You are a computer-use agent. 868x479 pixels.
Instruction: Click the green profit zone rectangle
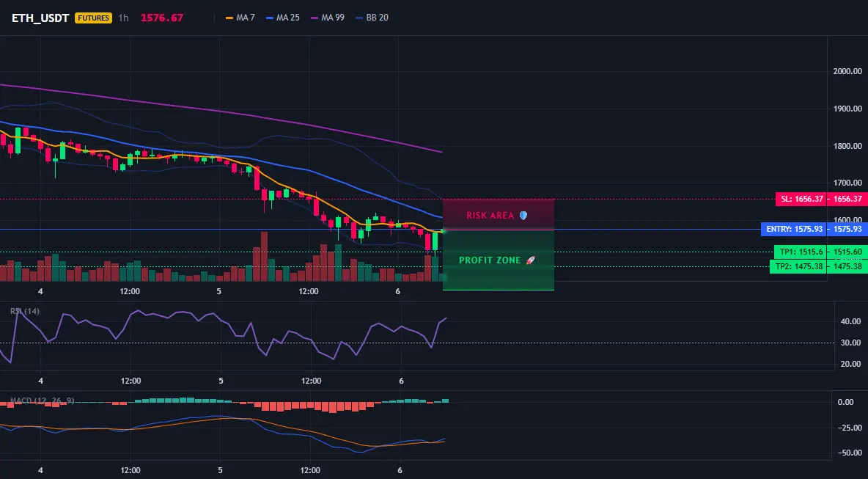(499, 260)
